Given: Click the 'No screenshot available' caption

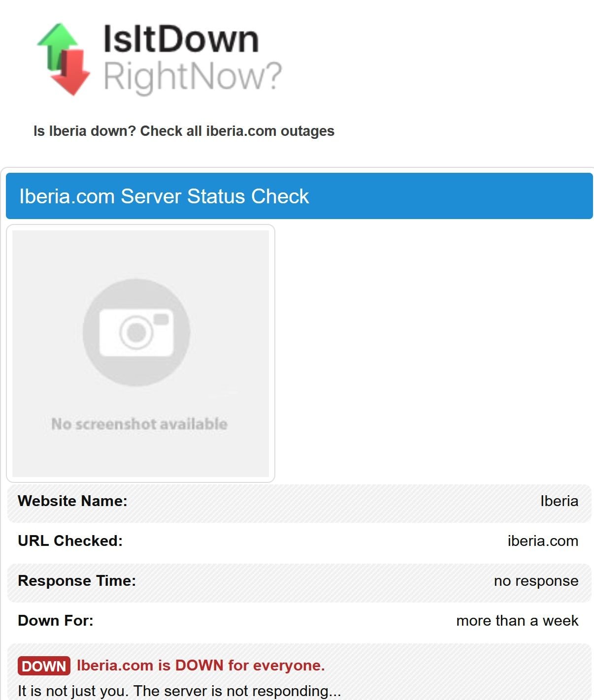Looking at the screenshot, I should (139, 424).
